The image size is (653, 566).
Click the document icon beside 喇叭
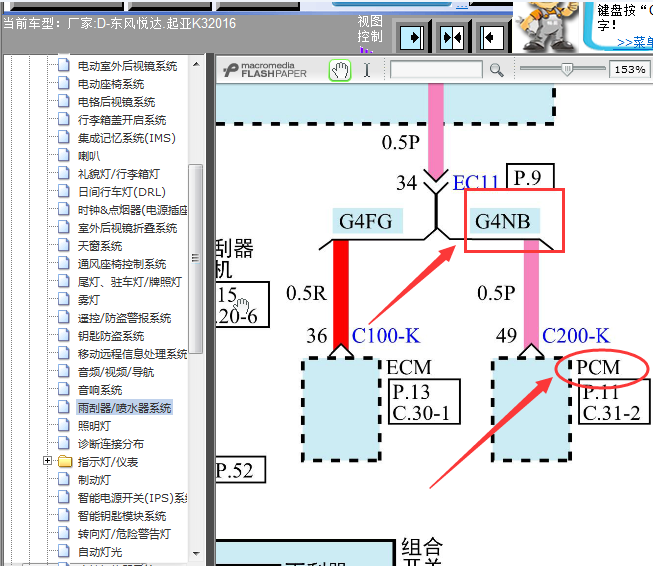tap(64, 155)
